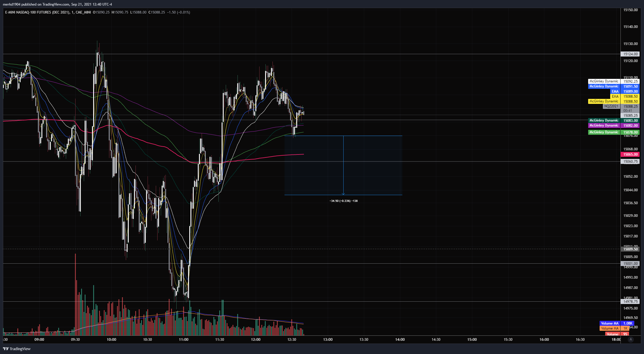Click the 09:30 time axis label
The height and width of the screenshot is (354, 644).
[75, 340]
